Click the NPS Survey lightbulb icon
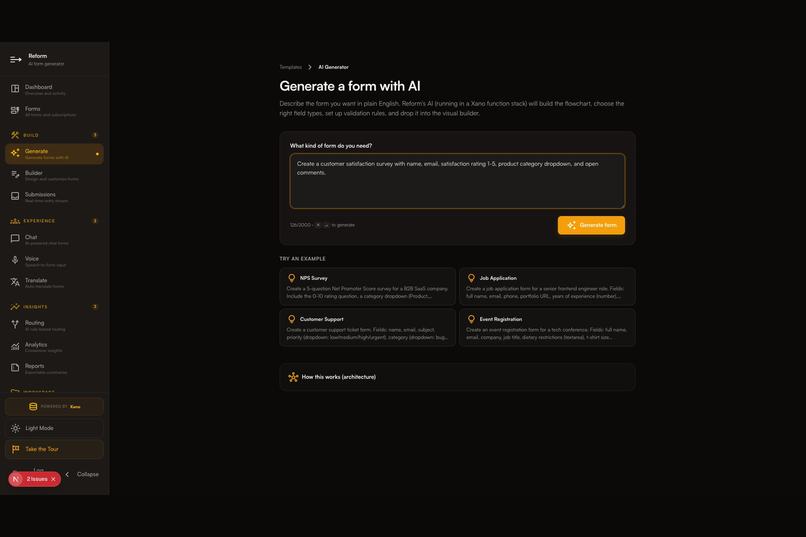806x537 pixels. coord(291,278)
